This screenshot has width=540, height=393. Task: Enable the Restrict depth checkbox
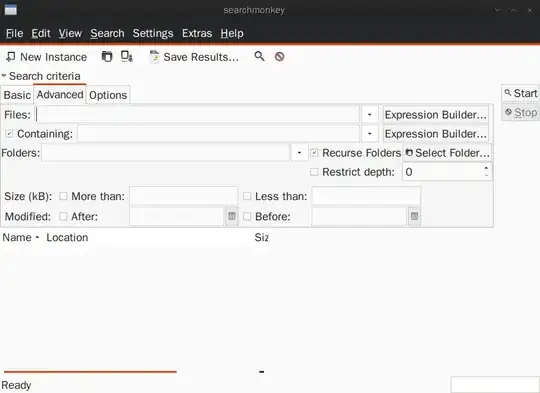pyautogui.click(x=314, y=172)
